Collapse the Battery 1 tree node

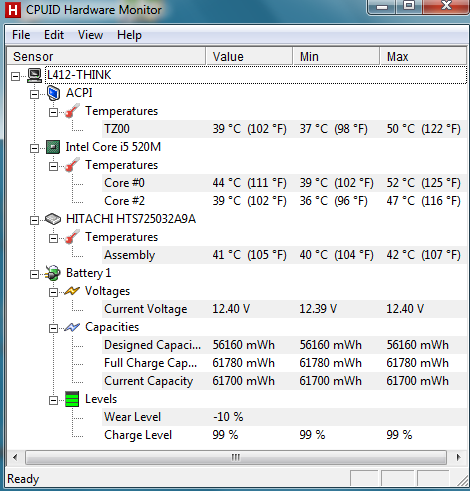34,274
